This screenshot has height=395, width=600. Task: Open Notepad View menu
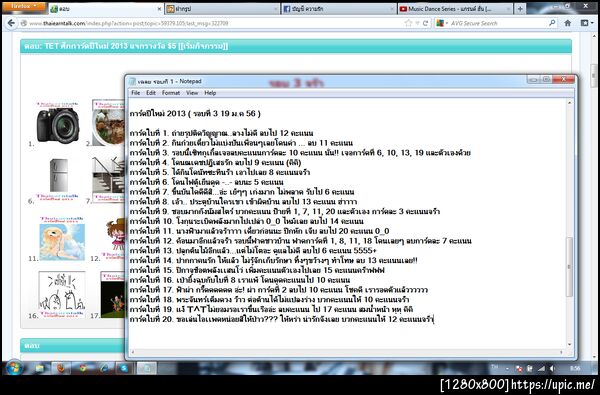pos(192,93)
